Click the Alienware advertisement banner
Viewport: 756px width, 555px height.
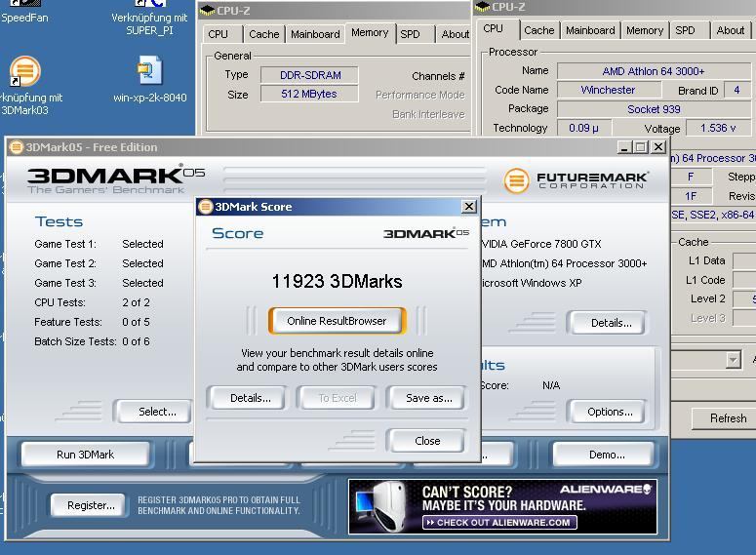[x=502, y=506]
